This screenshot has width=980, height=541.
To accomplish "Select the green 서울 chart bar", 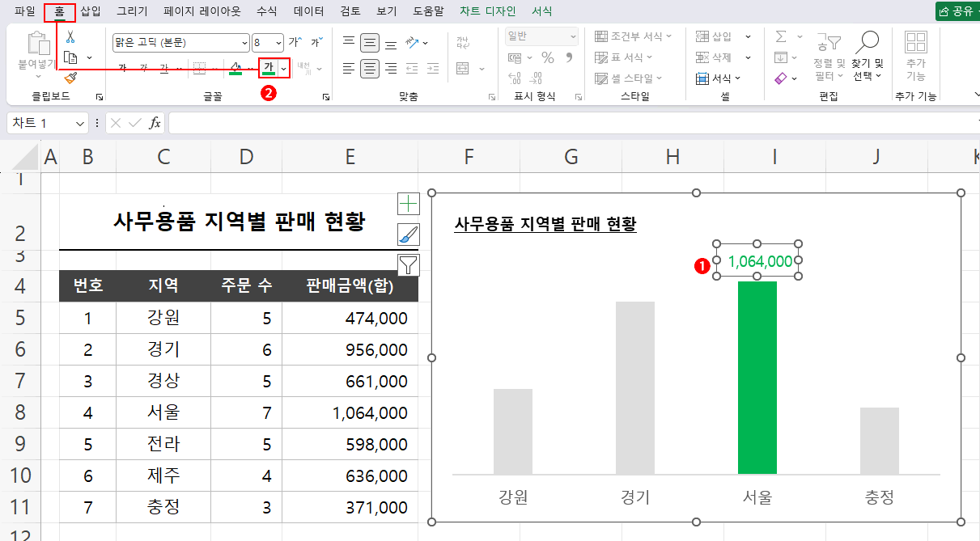I will (x=757, y=378).
